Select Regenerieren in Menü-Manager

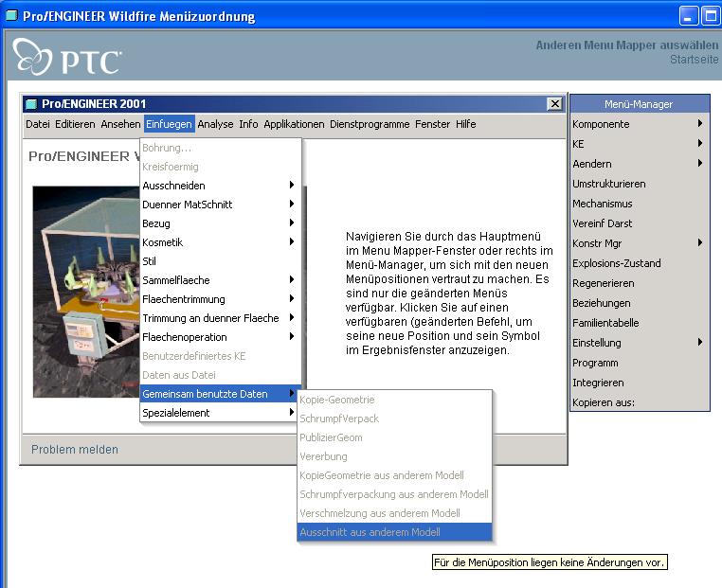pos(640,283)
